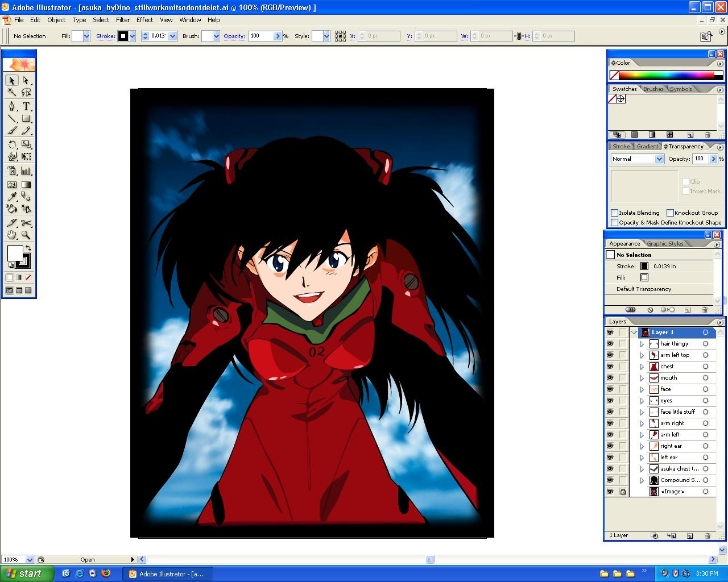This screenshot has height=582, width=728.
Task: Open the Transparency panel opacity slider arrow
Action: 713,159
